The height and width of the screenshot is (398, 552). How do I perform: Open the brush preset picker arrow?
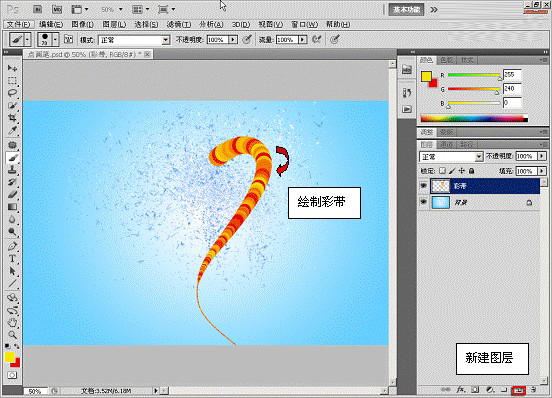[x=55, y=39]
